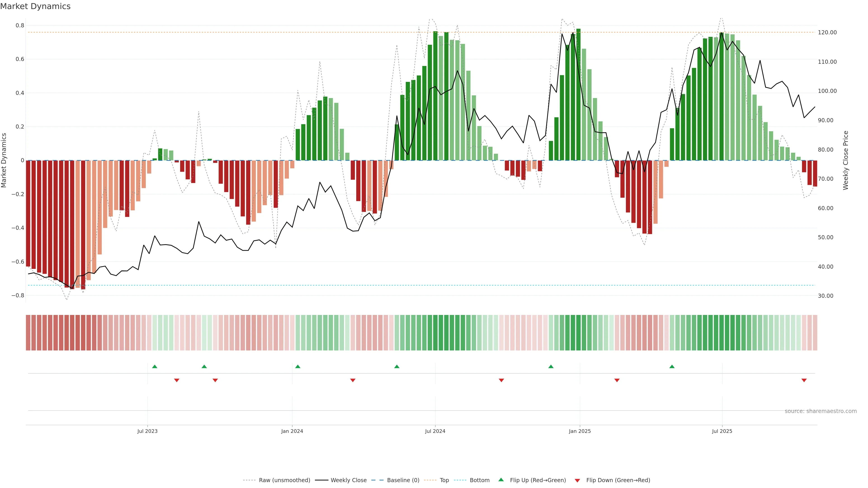
Task: Click the Flip Up legend triangle icon
Action: (501, 480)
